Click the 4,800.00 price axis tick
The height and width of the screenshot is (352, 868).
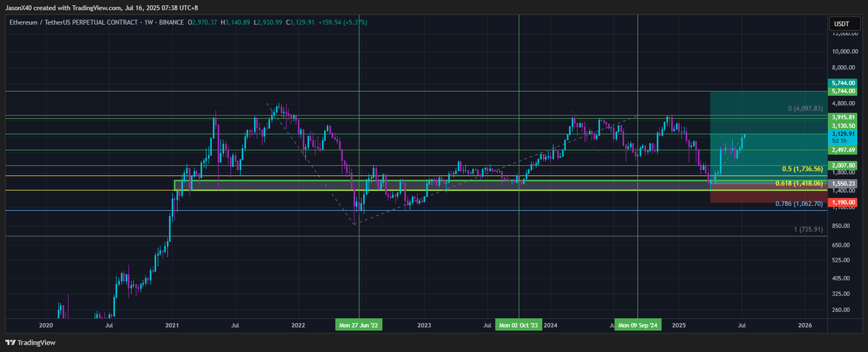click(843, 103)
